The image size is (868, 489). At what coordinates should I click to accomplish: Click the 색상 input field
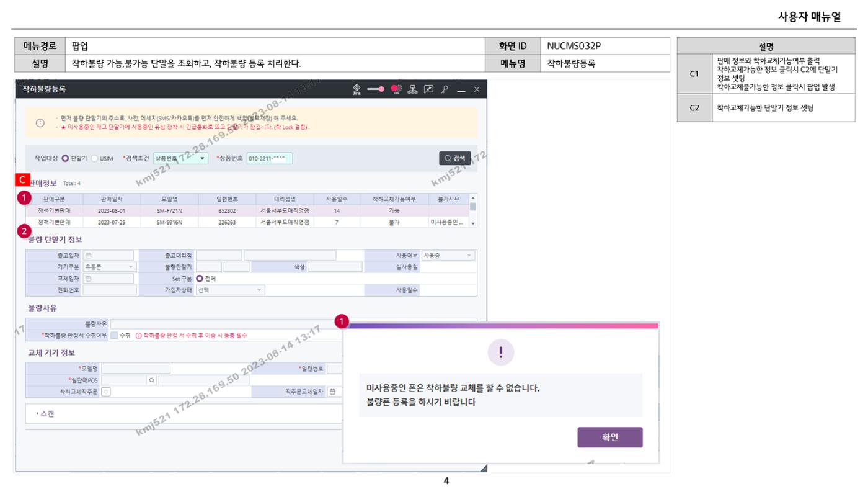pyautogui.click(x=335, y=267)
